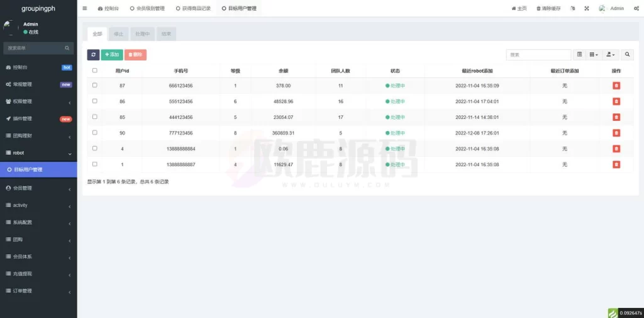Click the Admin avatar in the sidebar

pos(11,28)
